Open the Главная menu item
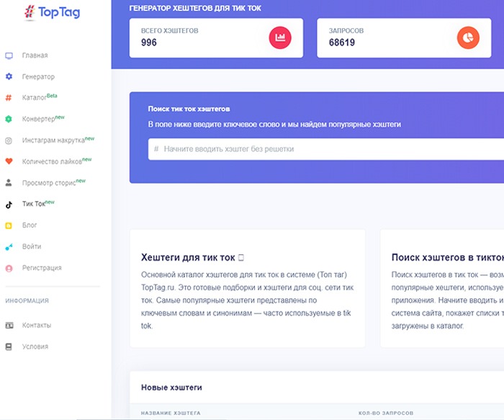Image resolution: width=504 pixels, height=420 pixels. [x=35, y=55]
